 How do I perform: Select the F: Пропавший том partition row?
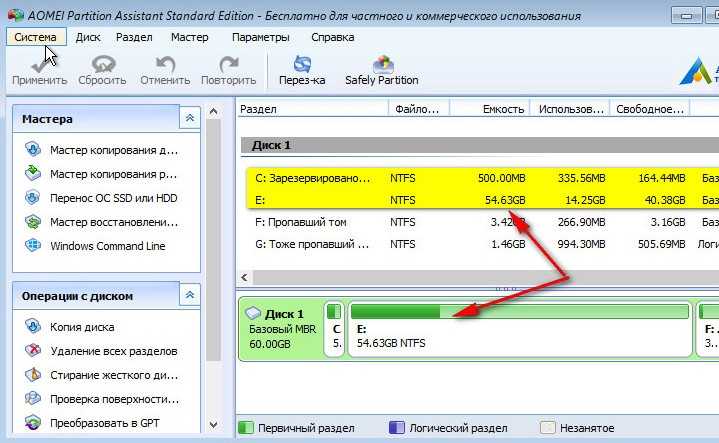(482, 222)
